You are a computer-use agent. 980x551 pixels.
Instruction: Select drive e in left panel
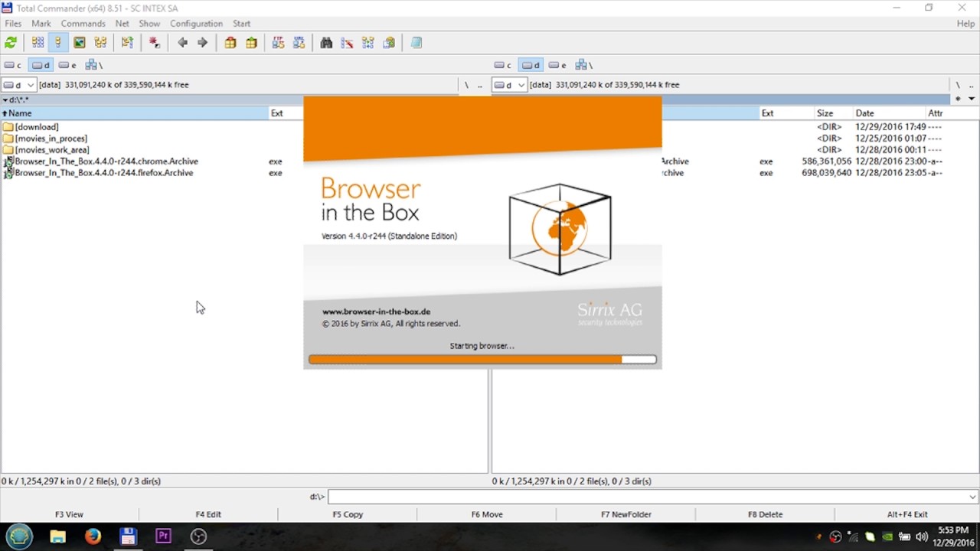coord(67,65)
